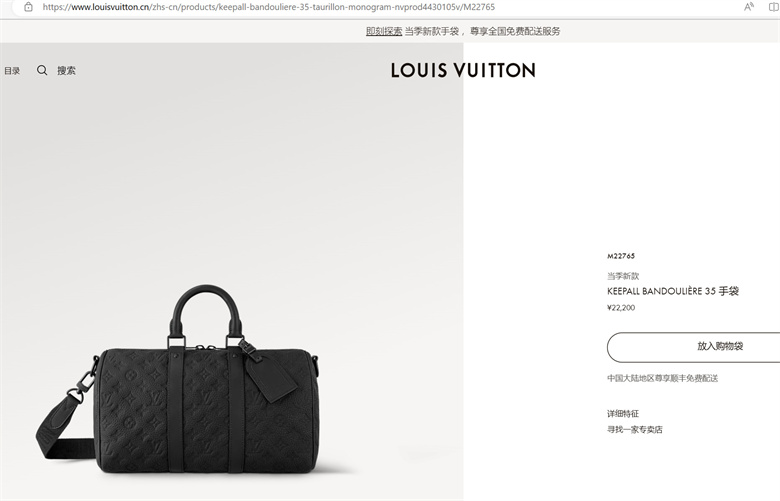
Task: Click the 中国大陆地区尊享顺丰免费配送 shipping note
Action: pos(662,378)
